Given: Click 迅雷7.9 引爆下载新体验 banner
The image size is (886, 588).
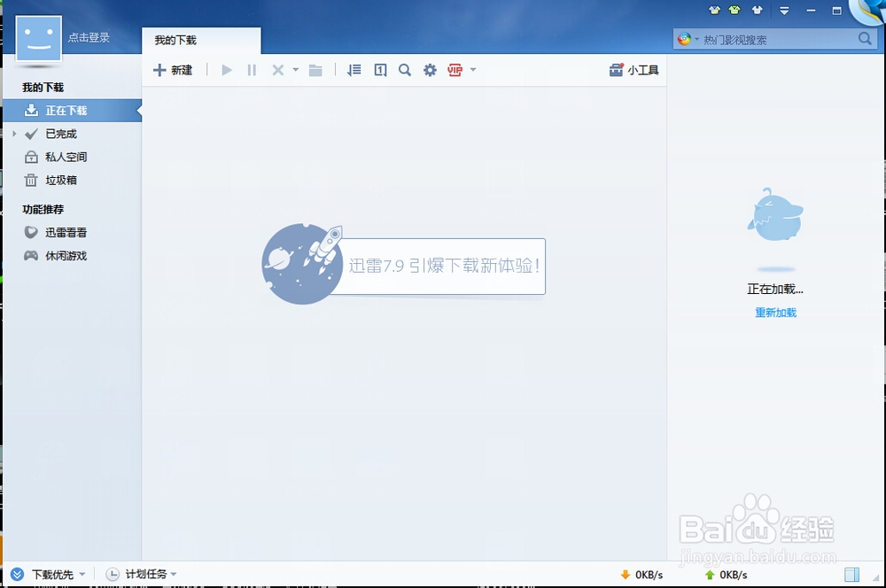Looking at the screenshot, I should [x=404, y=265].
